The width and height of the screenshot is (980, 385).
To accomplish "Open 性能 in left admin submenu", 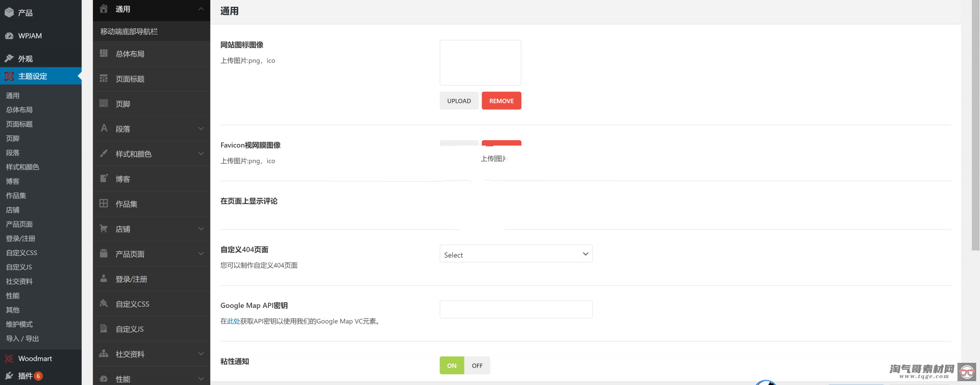I will (13, 296).
